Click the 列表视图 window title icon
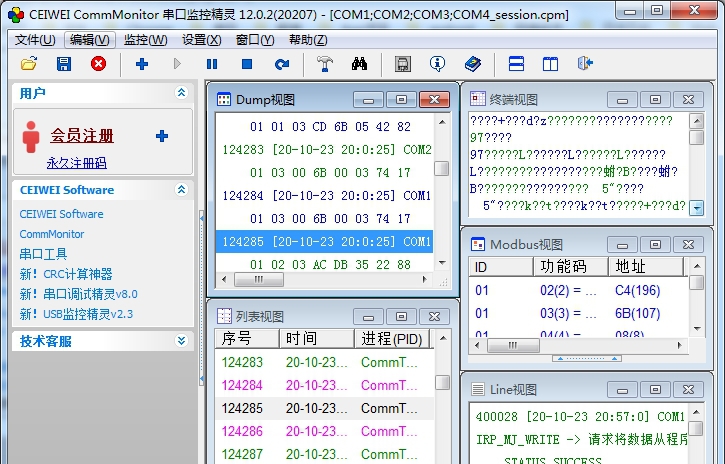This screenshot has width=725, height=464. (224, 316)
